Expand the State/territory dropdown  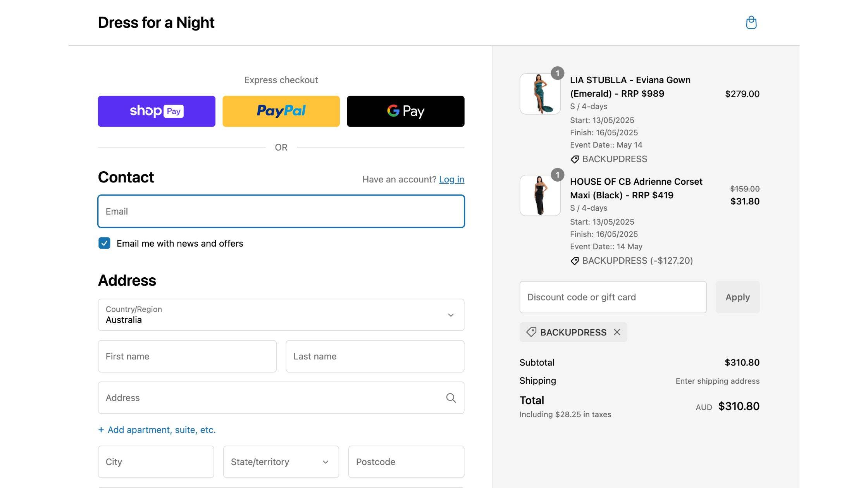[x=281, y=462]
